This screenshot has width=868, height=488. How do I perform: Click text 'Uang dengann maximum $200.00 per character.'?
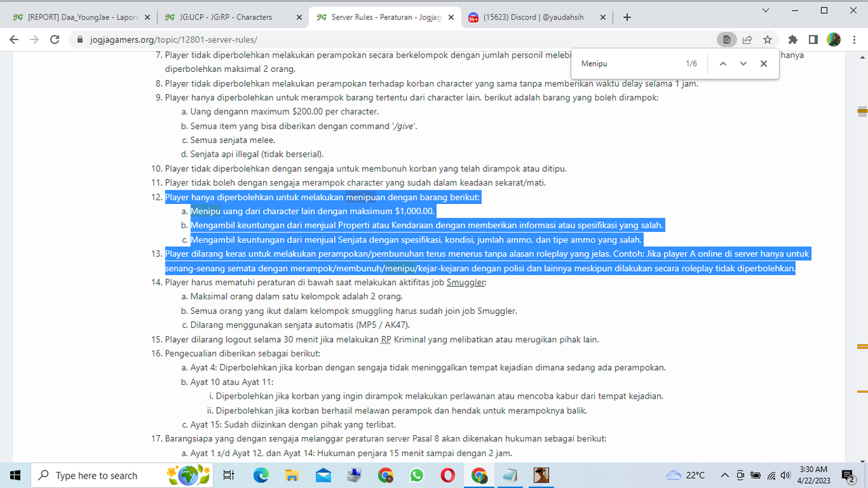point(284,111)
